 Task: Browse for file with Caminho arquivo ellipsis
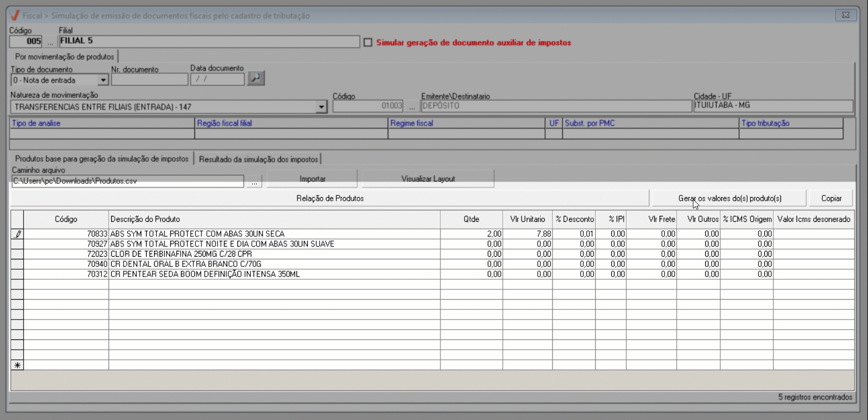point(254,182)
